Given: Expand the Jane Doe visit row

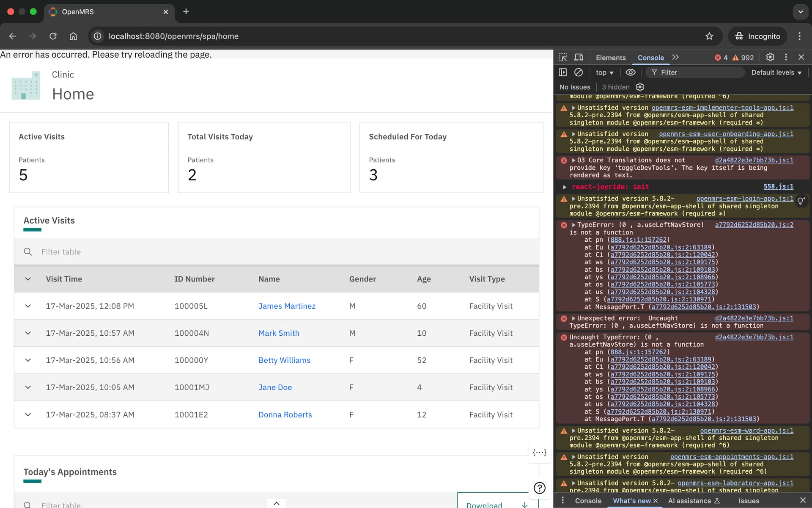Looking at the screenshot, I should [28, 387].
